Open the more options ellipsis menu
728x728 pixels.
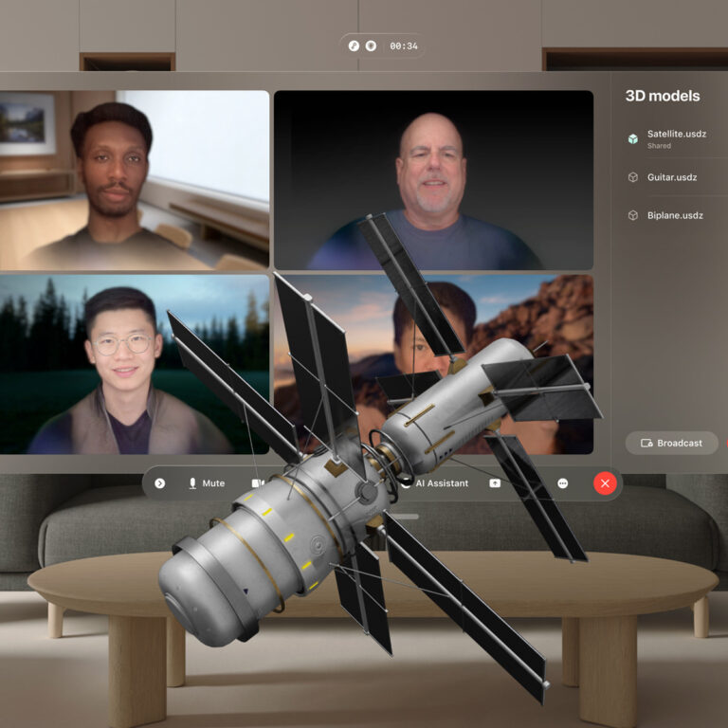coord(563,483)
